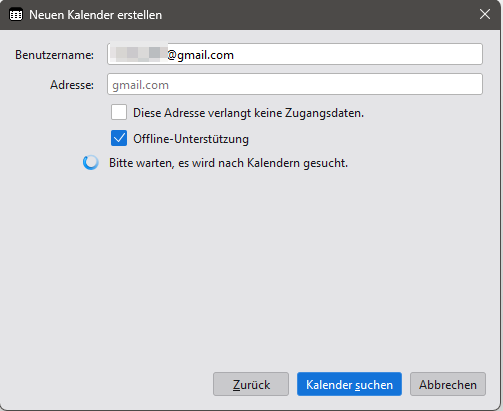
Task: Click the calendar icon in the title bar
Action: click(16, 15)
